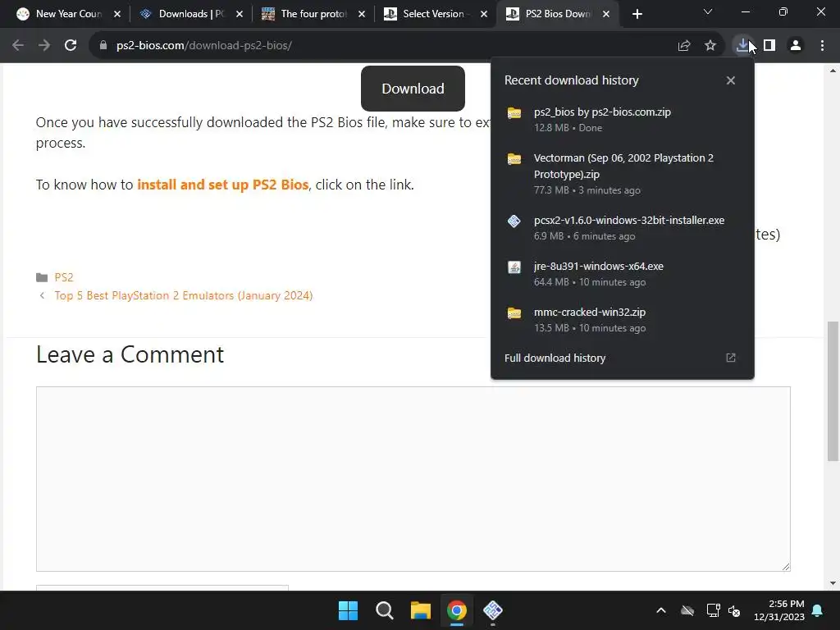Close The four prototypes tab
This screenshot has height=630, width=840.
(362, 14)
